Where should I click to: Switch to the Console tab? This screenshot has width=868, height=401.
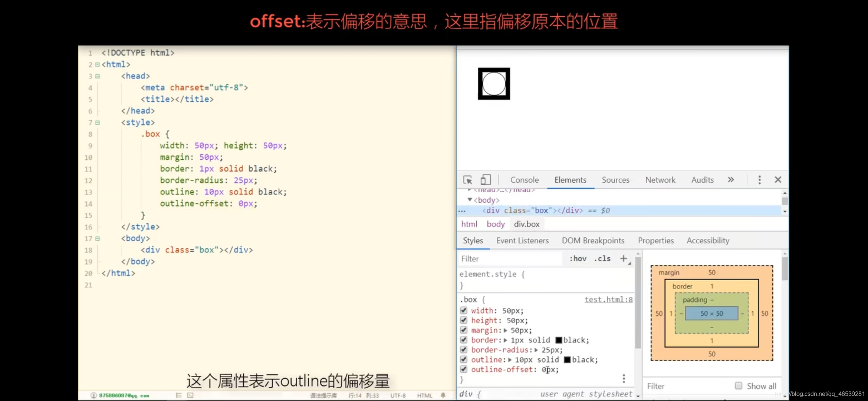[524, 180]
